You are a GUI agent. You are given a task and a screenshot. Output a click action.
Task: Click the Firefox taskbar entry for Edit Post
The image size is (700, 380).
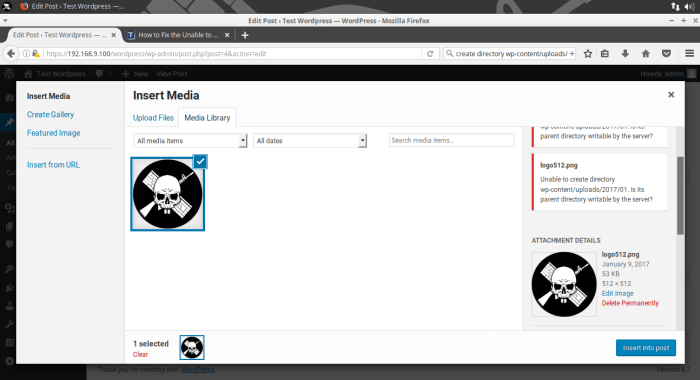tap(73, 6)
